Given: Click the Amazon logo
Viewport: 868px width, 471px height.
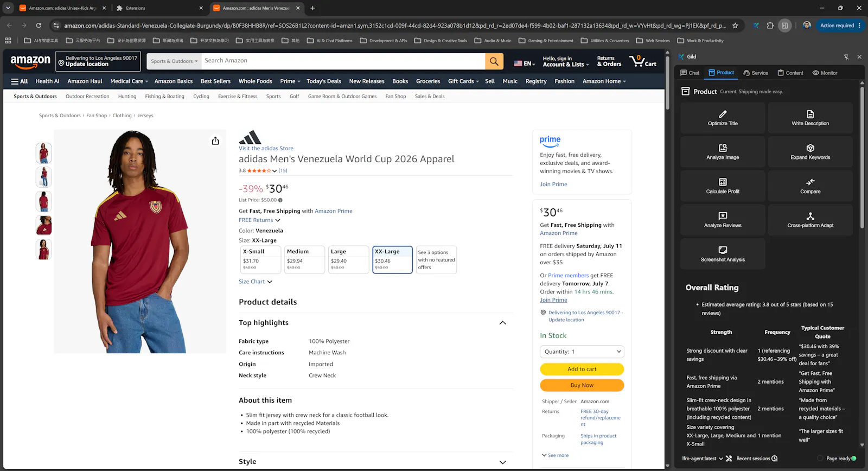Looking at the screenshot, I should click(x=30, y=62).
